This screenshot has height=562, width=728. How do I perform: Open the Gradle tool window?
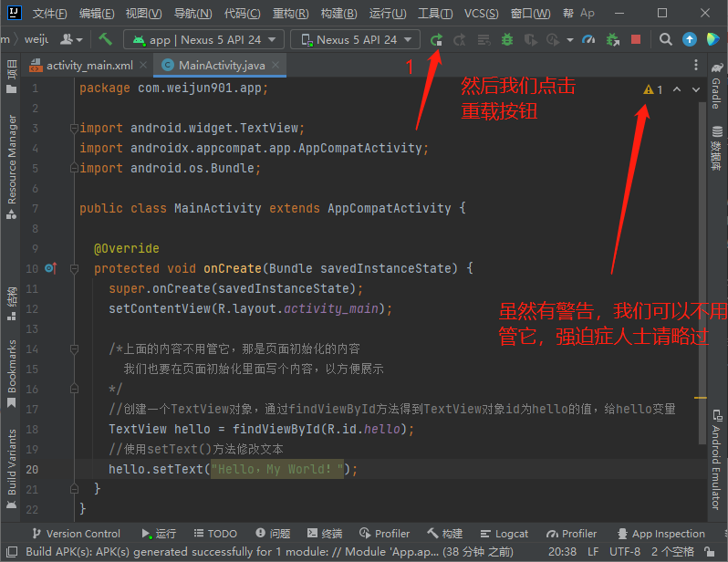[x=716, y=87]
